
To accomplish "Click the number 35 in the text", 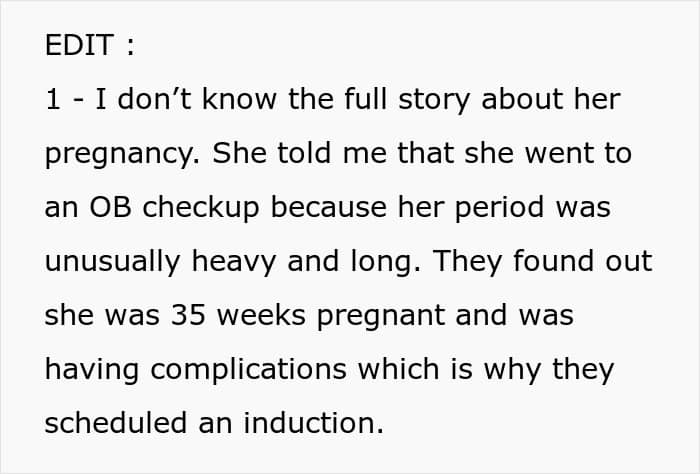I will click(188, 315).
